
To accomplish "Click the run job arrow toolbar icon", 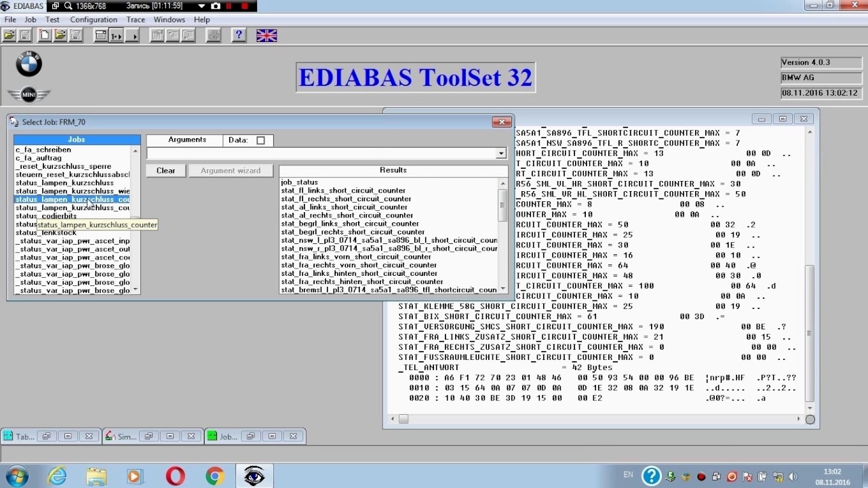I will tap(131, 35).
